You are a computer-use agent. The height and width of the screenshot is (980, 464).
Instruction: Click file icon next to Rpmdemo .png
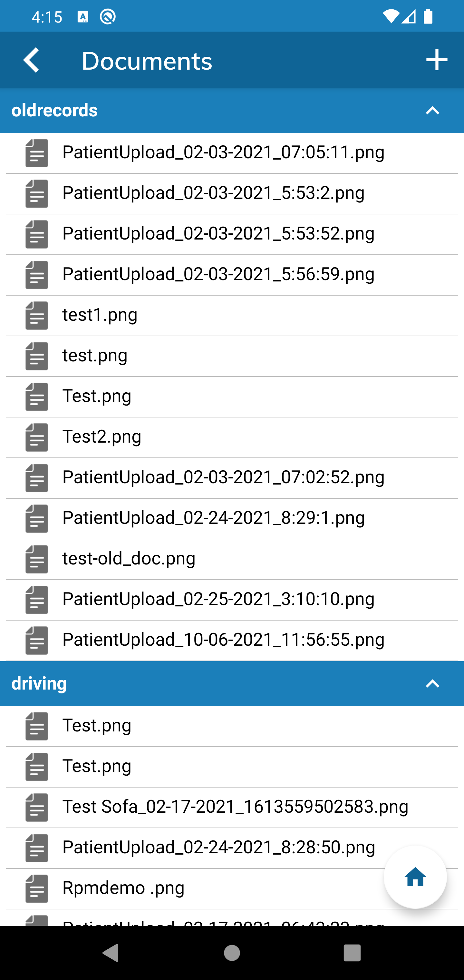coord(36,889)
